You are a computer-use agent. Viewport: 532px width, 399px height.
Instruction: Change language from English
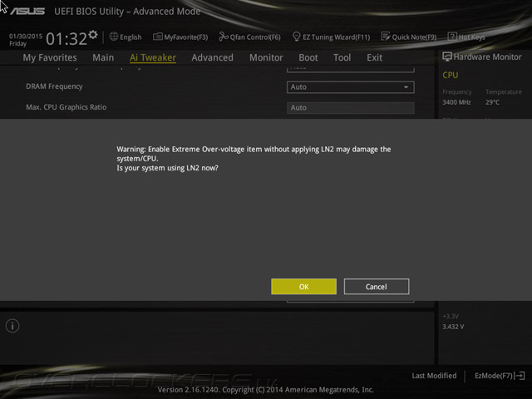point(131,37)
